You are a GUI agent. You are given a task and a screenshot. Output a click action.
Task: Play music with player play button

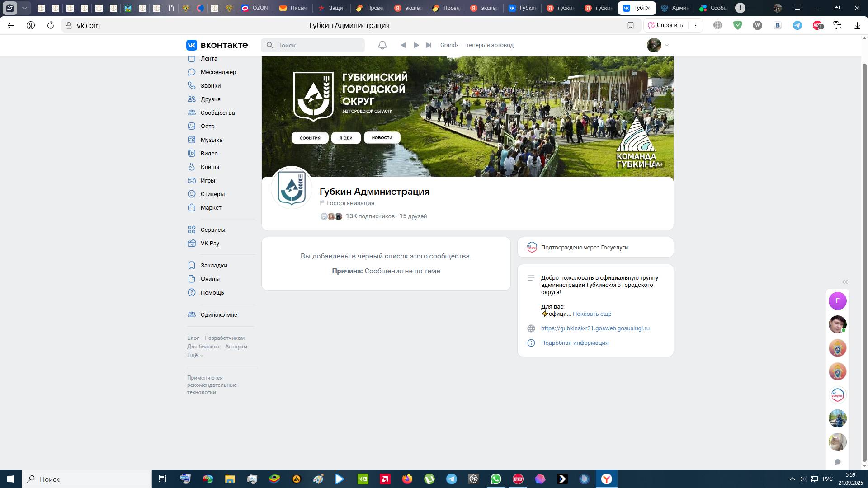(416, 45)
